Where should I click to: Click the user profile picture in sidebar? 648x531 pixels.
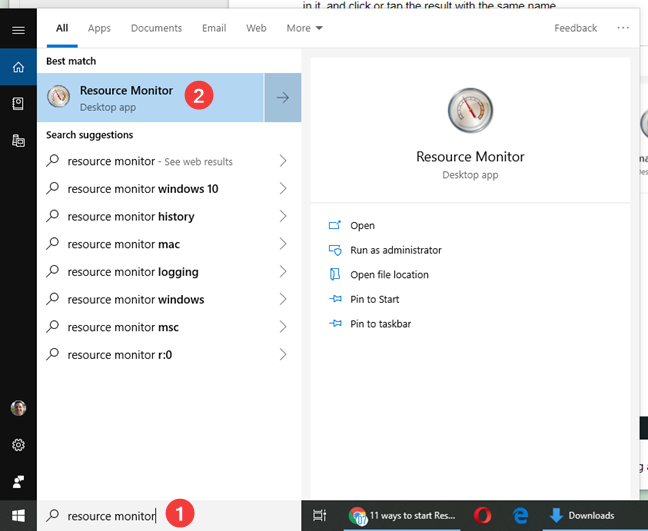(x=18, y=408)
